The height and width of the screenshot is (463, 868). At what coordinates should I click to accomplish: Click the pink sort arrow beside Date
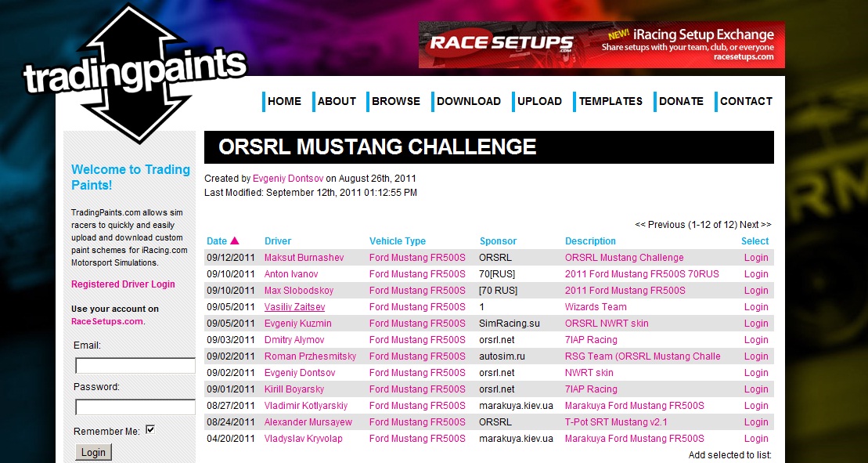pos(234,241)
